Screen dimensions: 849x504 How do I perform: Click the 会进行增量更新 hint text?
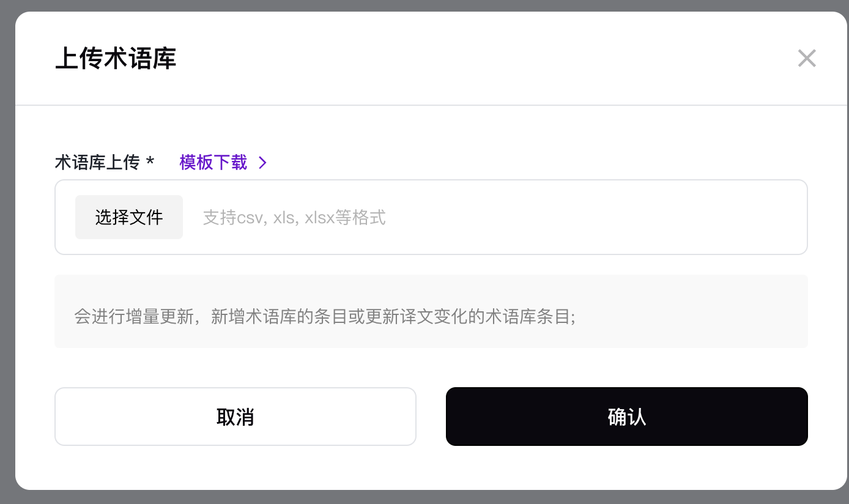pyautogui.click(x=324, y=316)
